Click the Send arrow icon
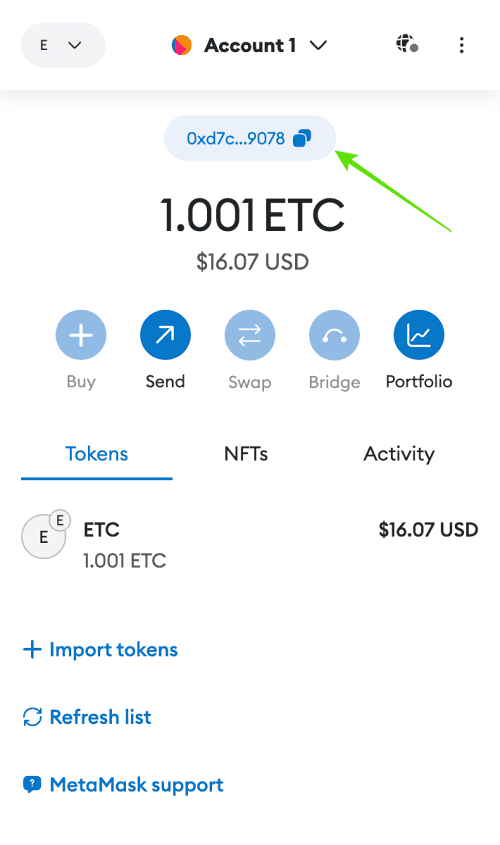This screenshot has height=845, width=500. click(165, 335)
